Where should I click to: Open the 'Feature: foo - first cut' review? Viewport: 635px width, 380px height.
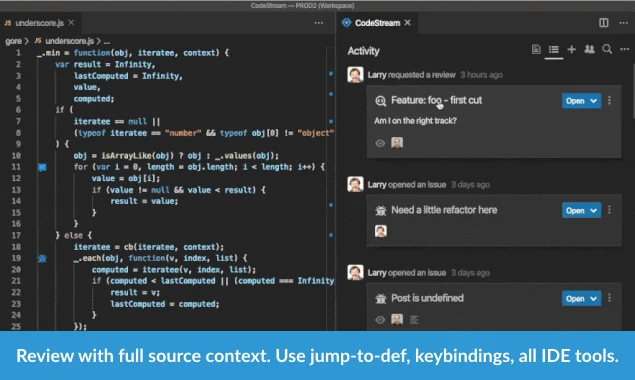click(x=436, y=100)
